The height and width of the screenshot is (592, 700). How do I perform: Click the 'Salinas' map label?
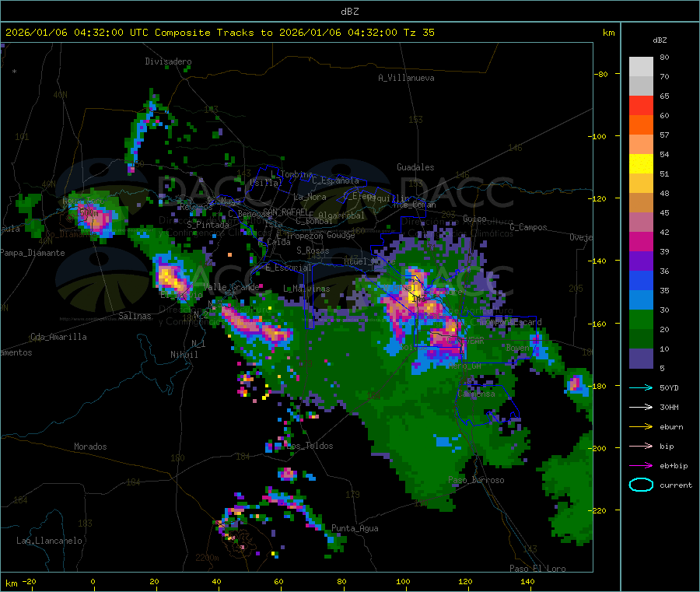(135, 316)
